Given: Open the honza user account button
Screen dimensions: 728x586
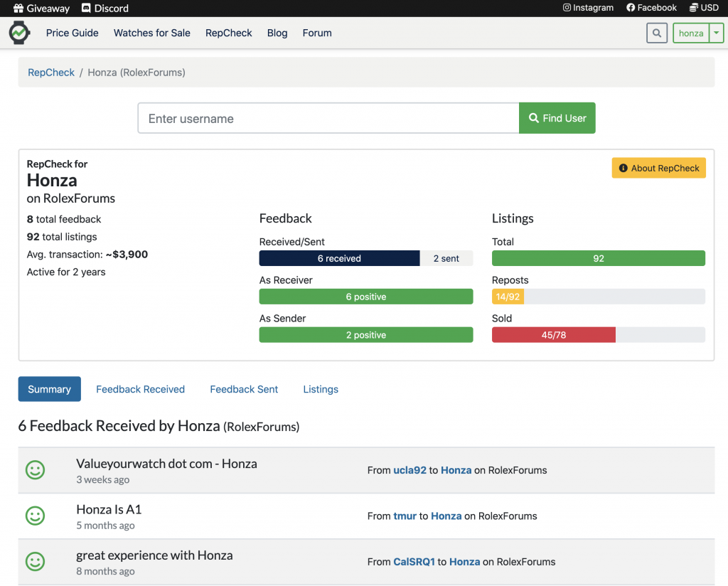Looking at the screenshot, I should tap(691, 33).
